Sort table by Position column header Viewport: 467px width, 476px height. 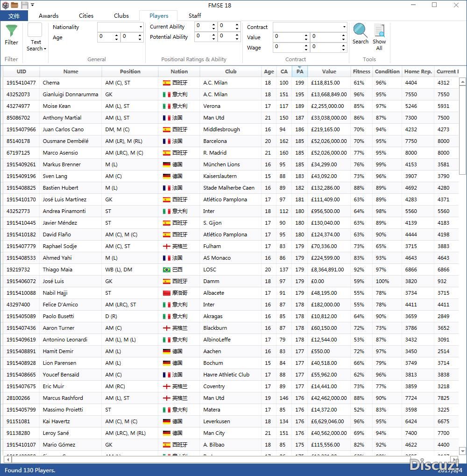(130, 71)
